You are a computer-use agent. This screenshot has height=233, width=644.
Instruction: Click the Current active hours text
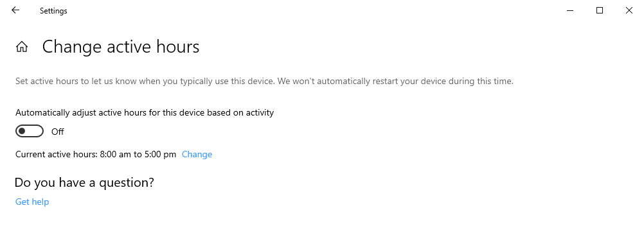[96, 154]
